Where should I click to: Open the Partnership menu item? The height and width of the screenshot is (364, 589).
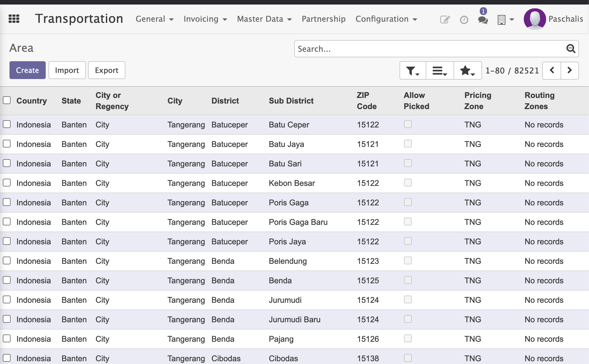point(323,19)
